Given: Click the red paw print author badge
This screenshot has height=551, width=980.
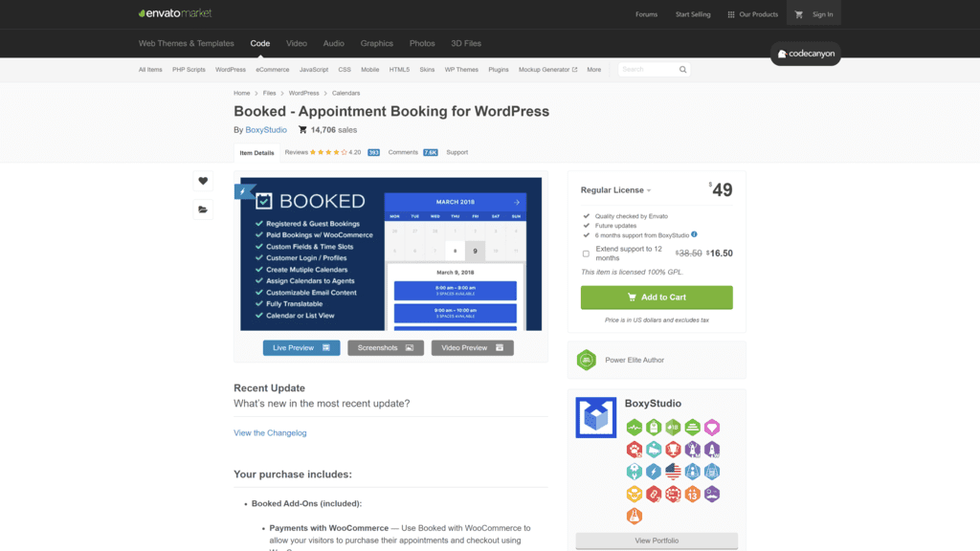Looking at the screenshot, I should (x=634, y=450).
